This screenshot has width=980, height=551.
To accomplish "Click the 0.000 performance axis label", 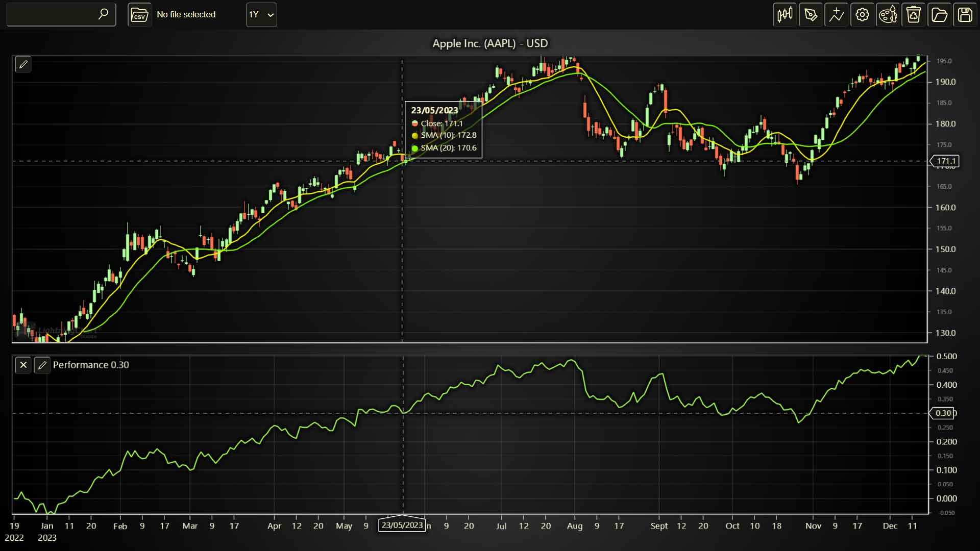I will pyautogui.click(x=946, y=498).
